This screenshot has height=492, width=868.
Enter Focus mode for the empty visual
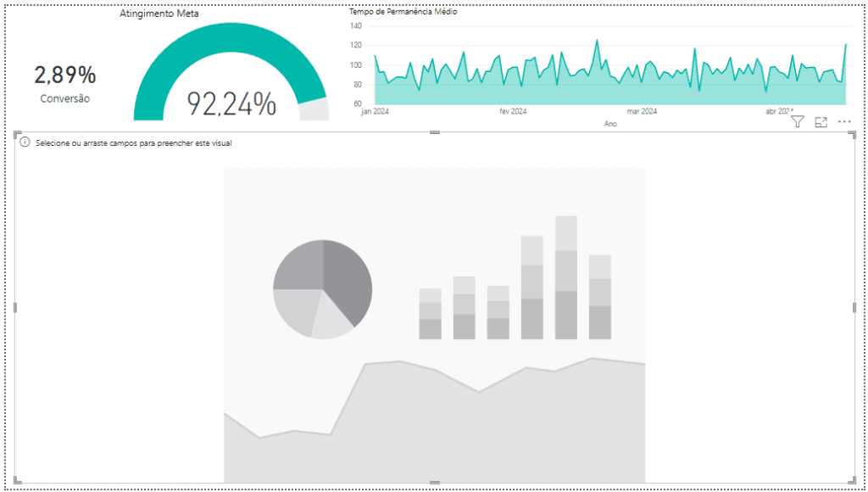coord(821,122)
